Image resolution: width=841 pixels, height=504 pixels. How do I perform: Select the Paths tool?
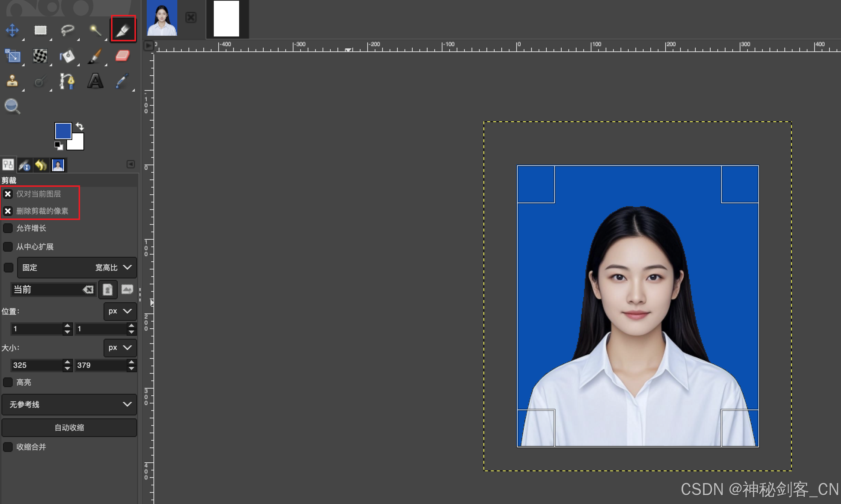67,81
